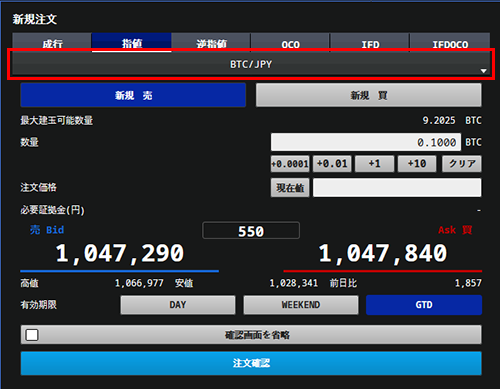The width and height of the screenshot is (500, 389).
Task: Switch to the OCO tab
Action: pyautogui.click(x=290, y=43)
